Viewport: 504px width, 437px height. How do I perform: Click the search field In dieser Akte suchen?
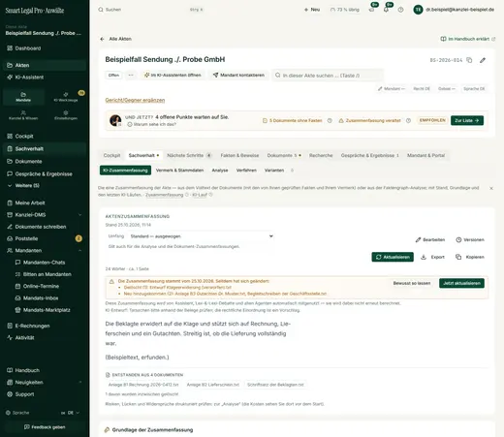[328, 76]
